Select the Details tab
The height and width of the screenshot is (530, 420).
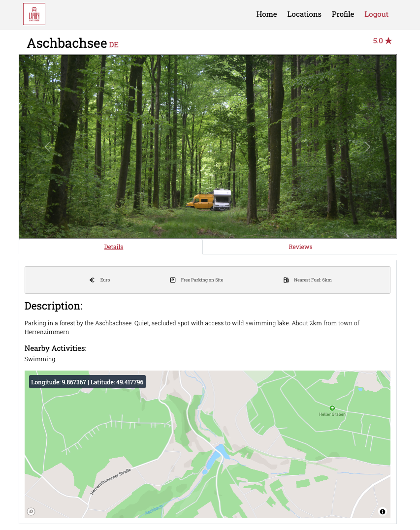click(114, 247)
